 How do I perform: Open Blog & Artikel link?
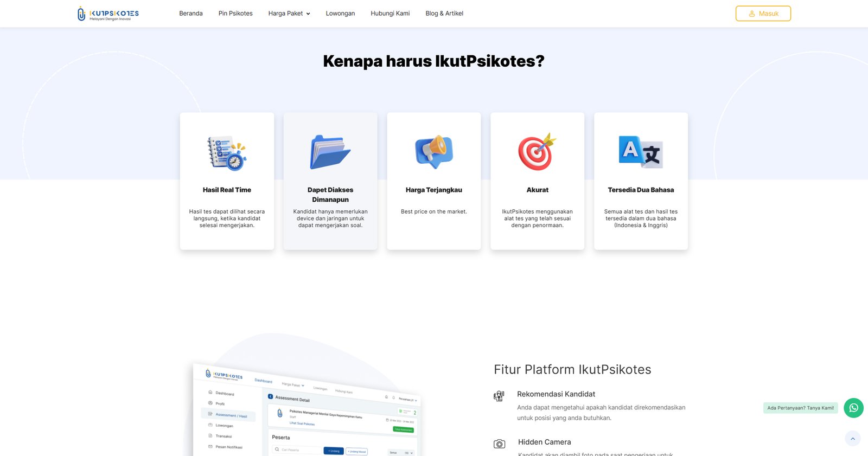pyautogui.click(x=444, y=14)
